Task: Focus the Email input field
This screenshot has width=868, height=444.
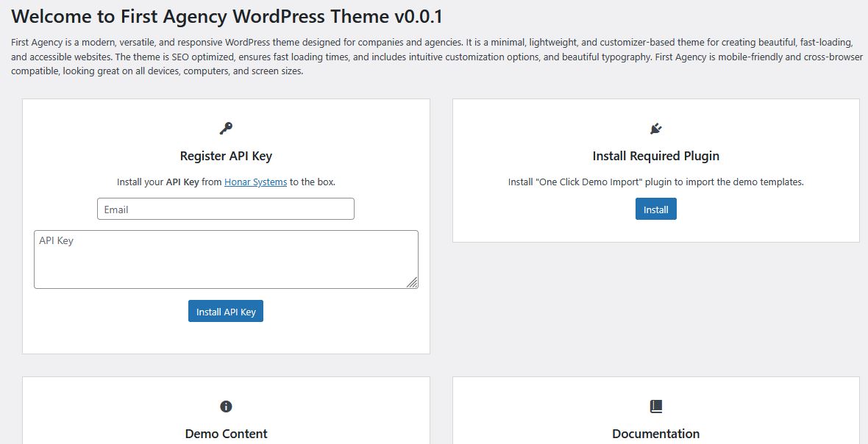Action: [x=226, y=209]
